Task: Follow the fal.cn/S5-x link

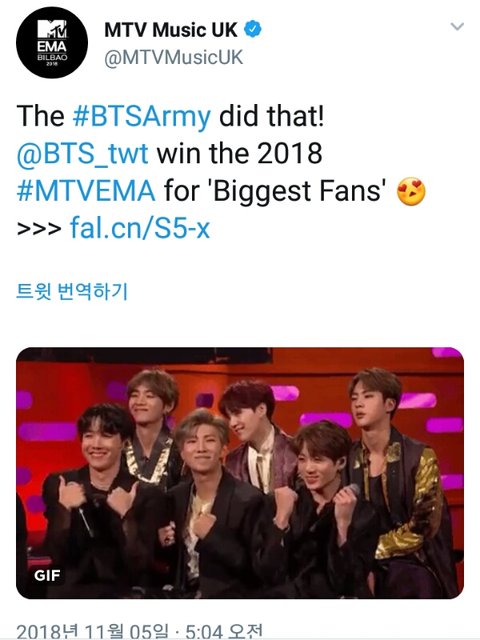Action: tap(140, 228)
